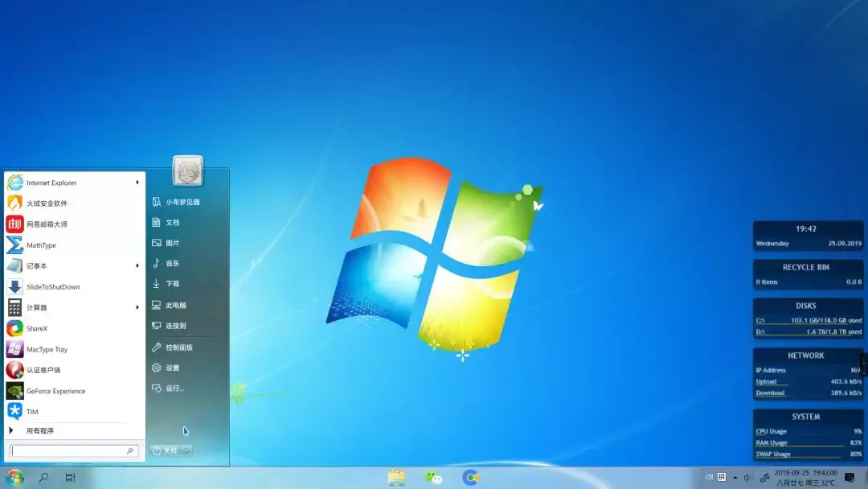
Task: Open MacType Tray
Action: (74, 349)
